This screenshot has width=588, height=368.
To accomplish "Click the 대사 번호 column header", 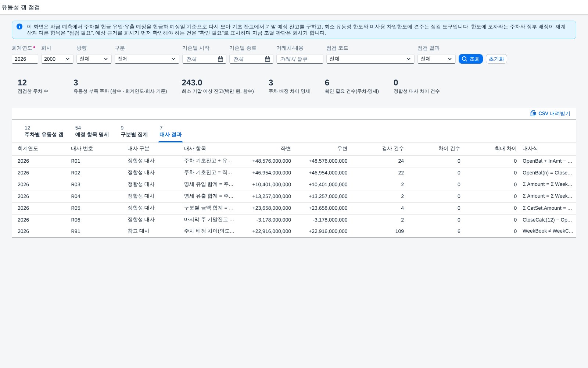I will (82, 149).
